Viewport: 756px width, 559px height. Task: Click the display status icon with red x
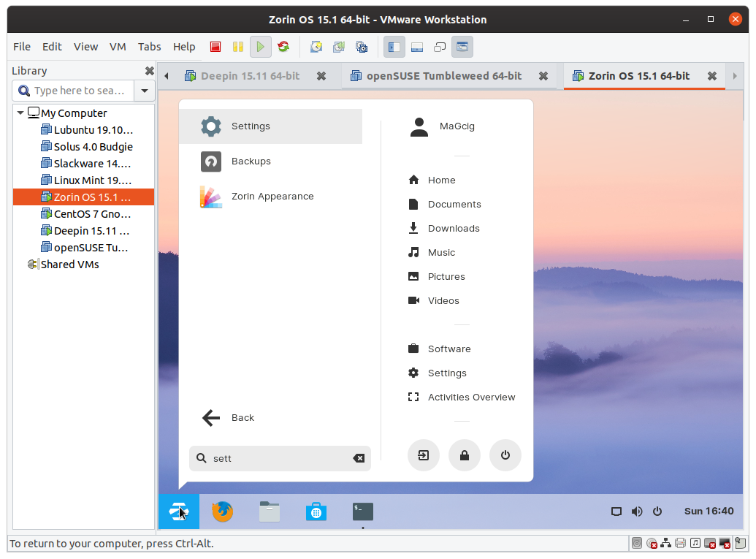[x=725, y=544]
